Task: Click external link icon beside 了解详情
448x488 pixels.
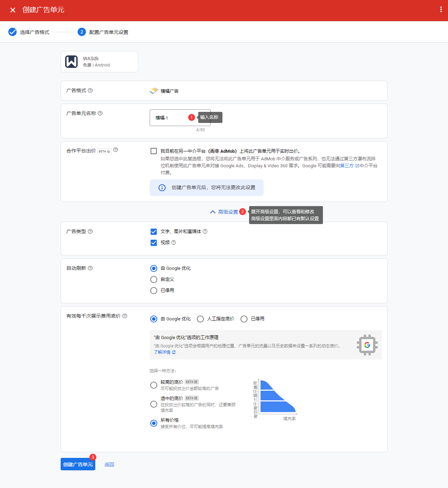Action: [x=174, y=352]
